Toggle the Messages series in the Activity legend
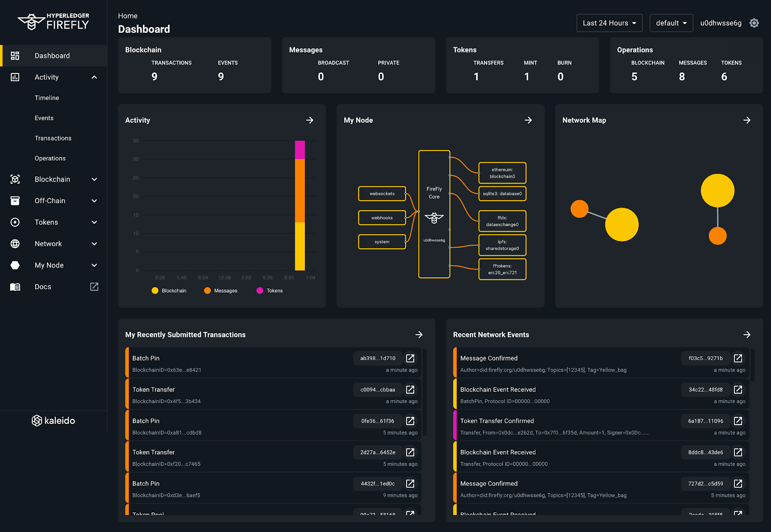 [220, 290]
